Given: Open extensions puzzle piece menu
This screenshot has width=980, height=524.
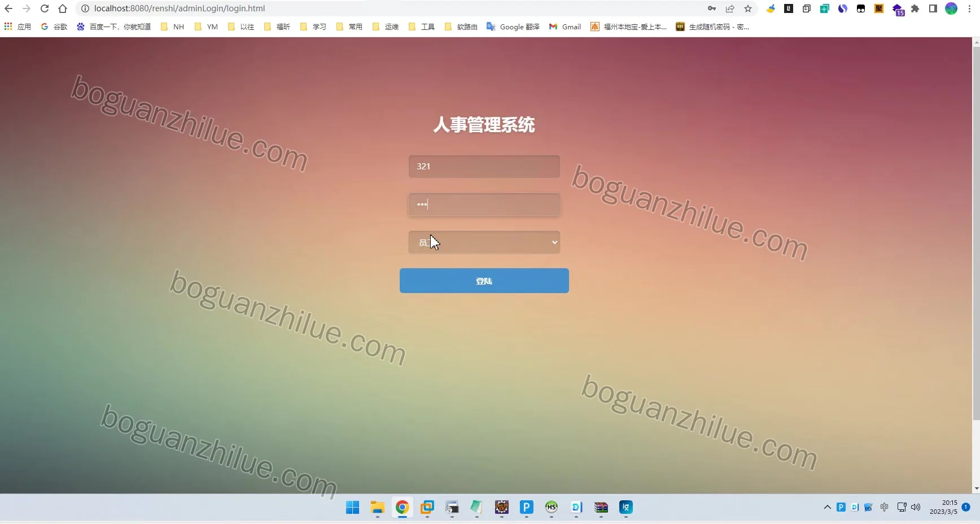Looking at the screenshot, I should pos(915,8).
